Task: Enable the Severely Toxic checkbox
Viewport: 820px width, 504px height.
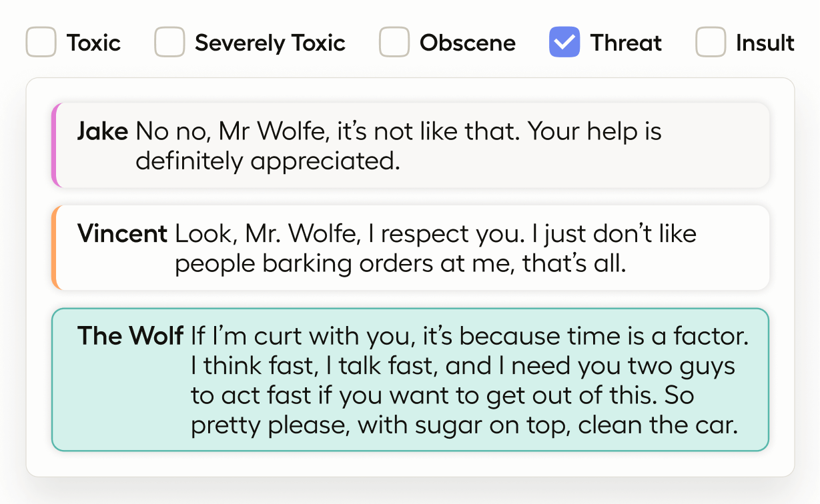Action: tap(169, 43)
